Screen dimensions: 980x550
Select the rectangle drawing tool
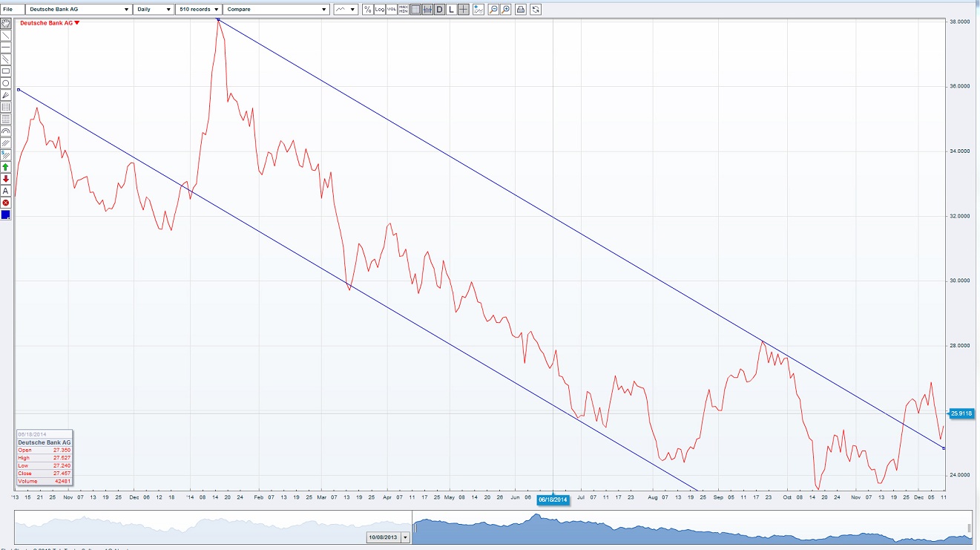click(5, 70)
